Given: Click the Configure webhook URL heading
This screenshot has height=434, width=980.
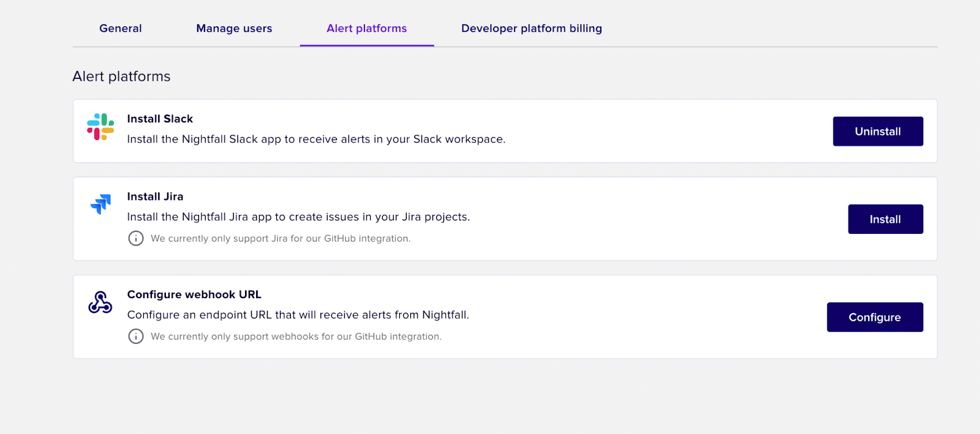Looking at the screenshot, I should point(194,294).
